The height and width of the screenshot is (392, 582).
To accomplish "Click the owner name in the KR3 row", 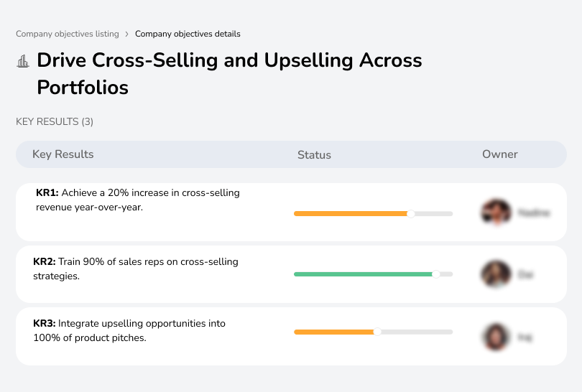I will click(x=525, y=336).
